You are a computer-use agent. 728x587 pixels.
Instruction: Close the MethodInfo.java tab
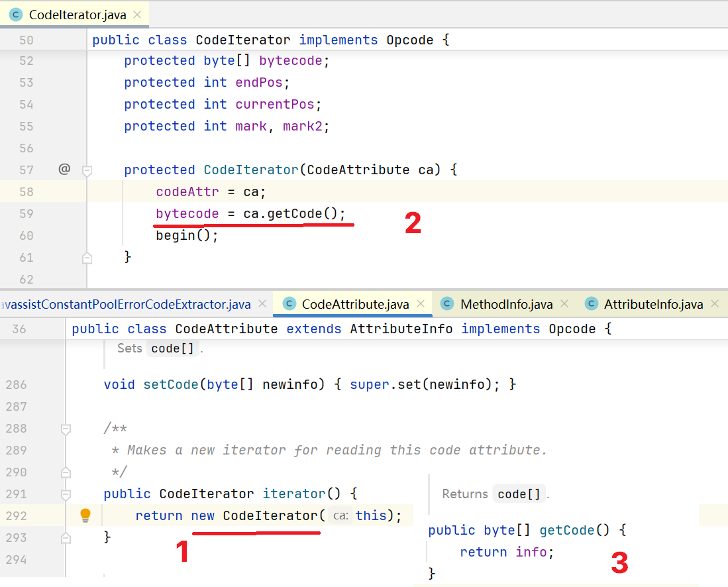pos(564,303)
